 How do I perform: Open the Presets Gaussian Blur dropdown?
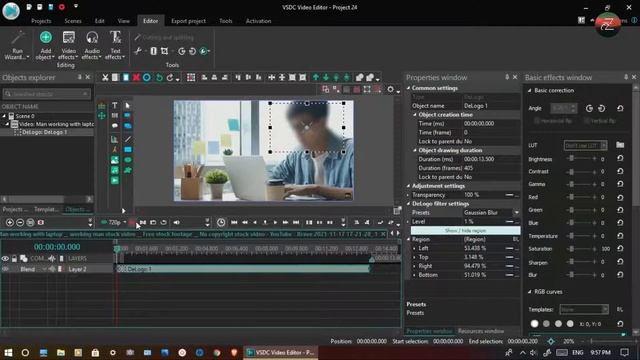click(x=516, y=213)
